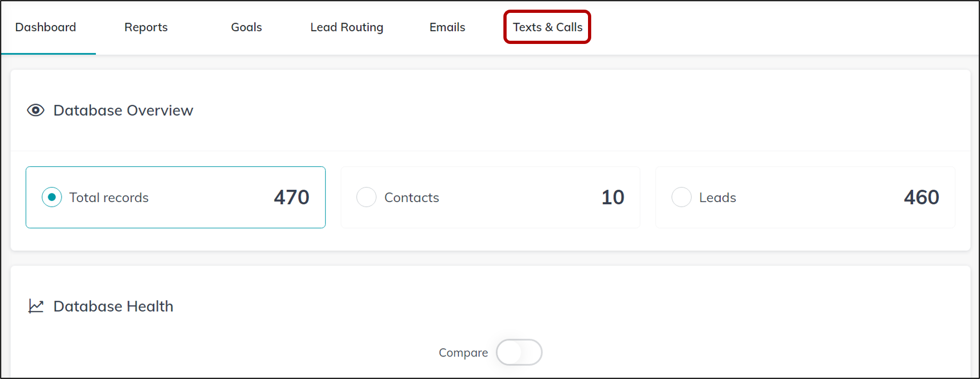Viewport: 980px width, 379px height.
Task: Click the 470 total records count
Action: tap(291, 197)
